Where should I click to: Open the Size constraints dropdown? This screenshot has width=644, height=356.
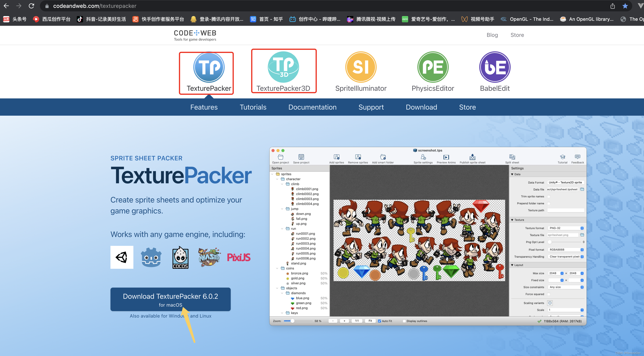coord(565,287)
